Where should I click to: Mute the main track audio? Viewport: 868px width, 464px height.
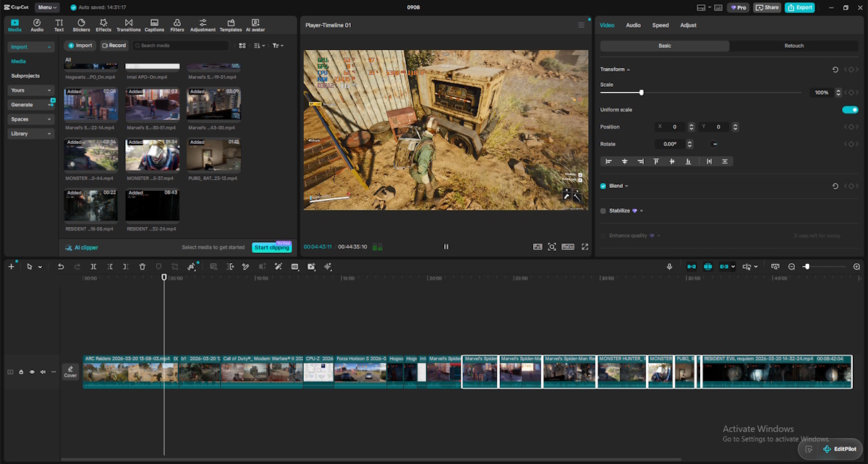tap(43, 372)
